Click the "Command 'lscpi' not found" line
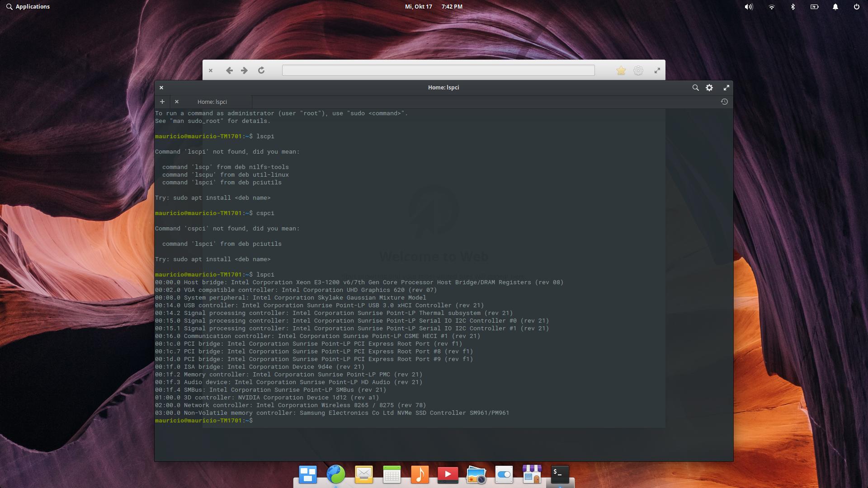This screenshot has height=488, width=868. 227,152
